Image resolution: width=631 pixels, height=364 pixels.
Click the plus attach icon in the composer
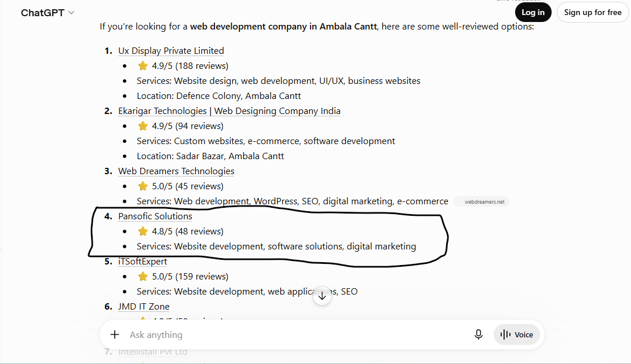point(115,334)
